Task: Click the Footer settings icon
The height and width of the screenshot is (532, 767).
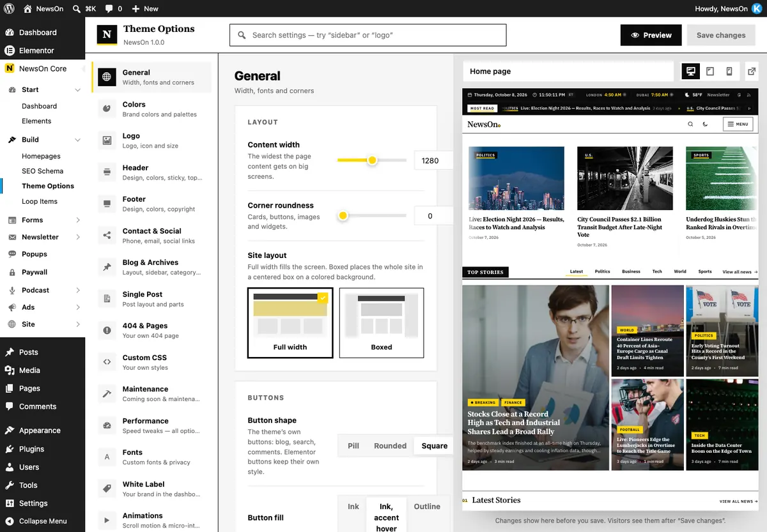Action: click(107, 204)
